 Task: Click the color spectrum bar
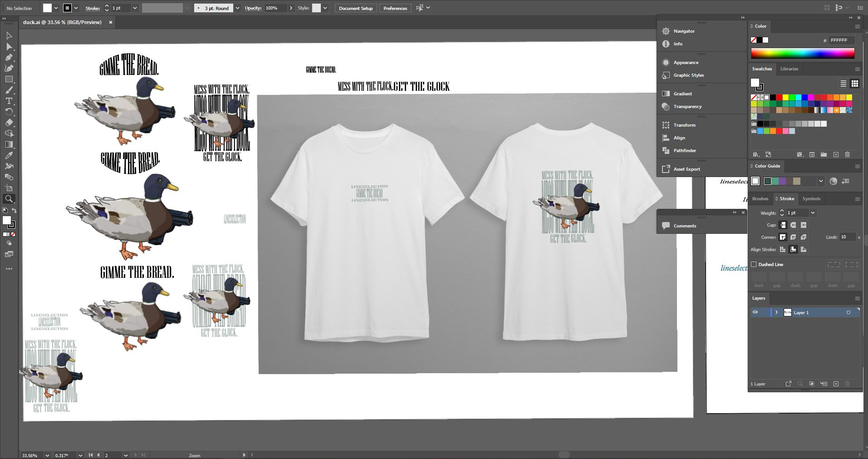tap(802, 54)
